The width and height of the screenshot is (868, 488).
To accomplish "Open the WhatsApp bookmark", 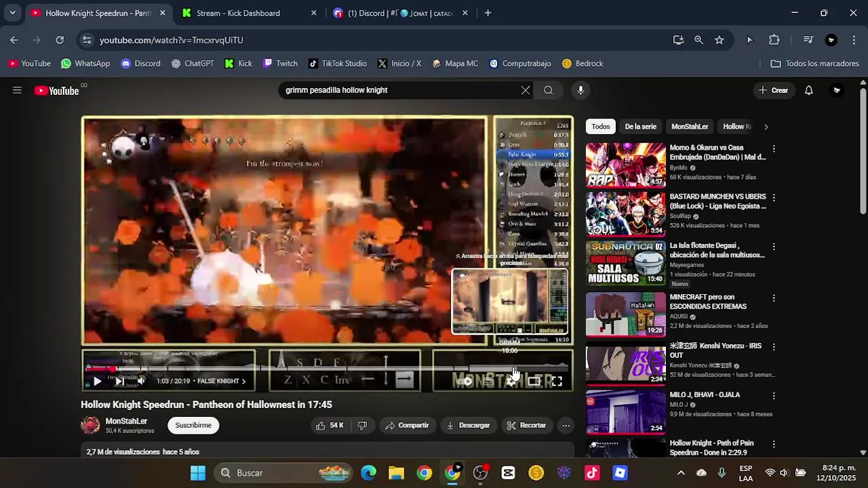I will [x=85, y=64].
